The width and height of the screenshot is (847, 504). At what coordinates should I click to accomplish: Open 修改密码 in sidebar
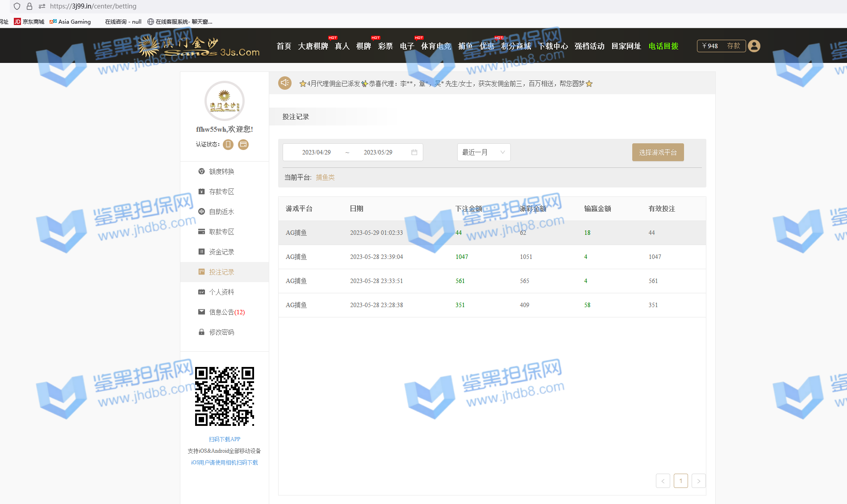click(221, 332)
